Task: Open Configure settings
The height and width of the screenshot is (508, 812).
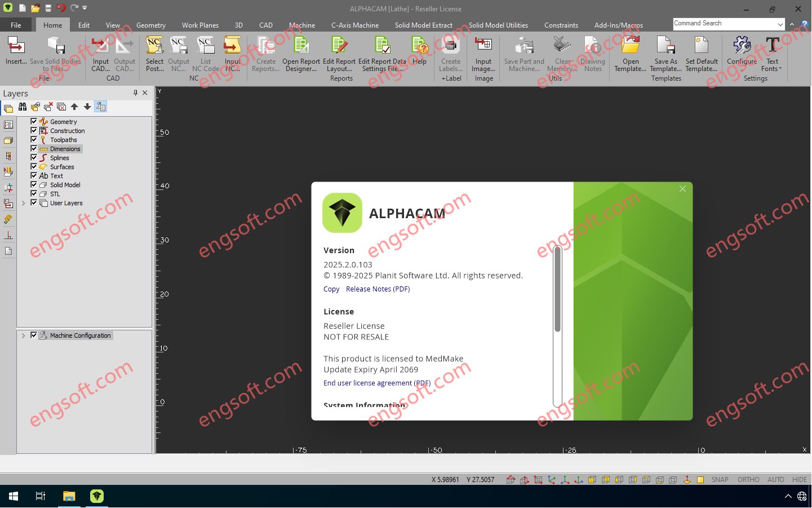Action: point(742,51)
